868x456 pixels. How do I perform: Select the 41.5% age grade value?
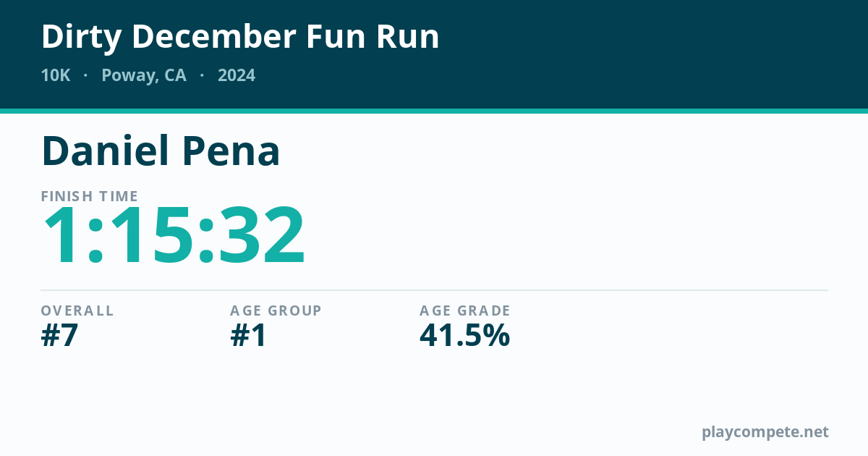point(465,336)
